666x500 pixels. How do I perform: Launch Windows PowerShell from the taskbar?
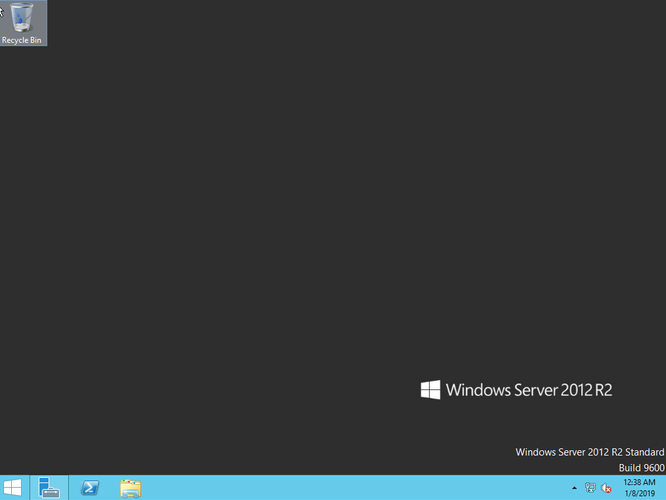coord(90,488)
